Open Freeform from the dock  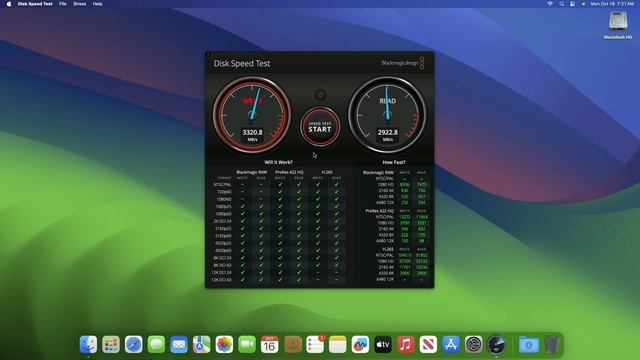360,344
